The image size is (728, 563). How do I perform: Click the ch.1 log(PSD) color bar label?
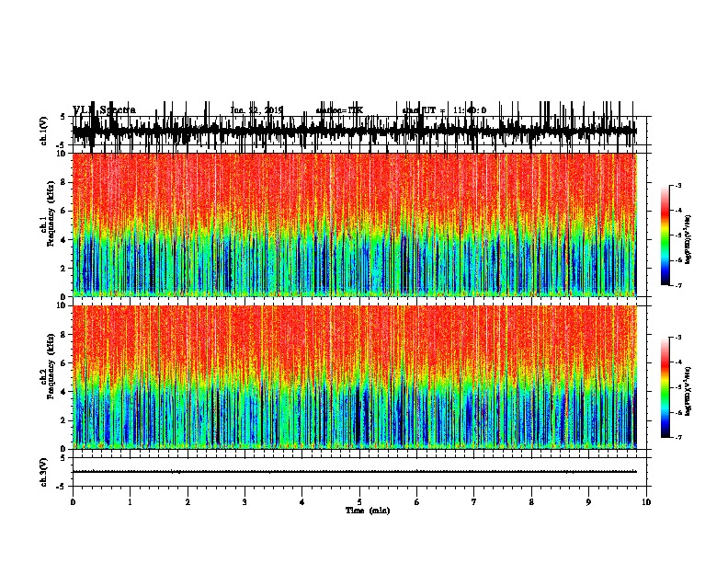[x=688, y=239]
